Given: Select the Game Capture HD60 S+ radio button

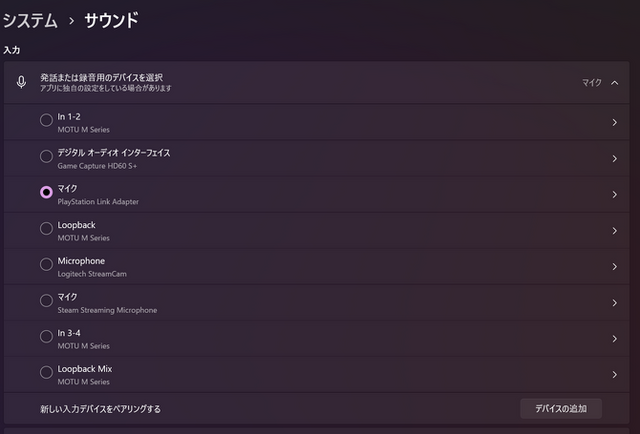Looking at the screenshot, I should tap(46, 157).
